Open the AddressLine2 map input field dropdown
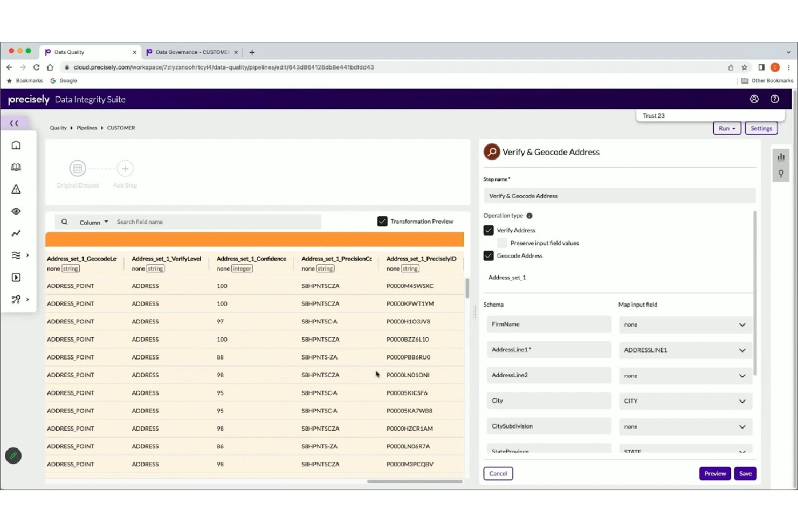The image size is (798, 532). pos(685,376)
